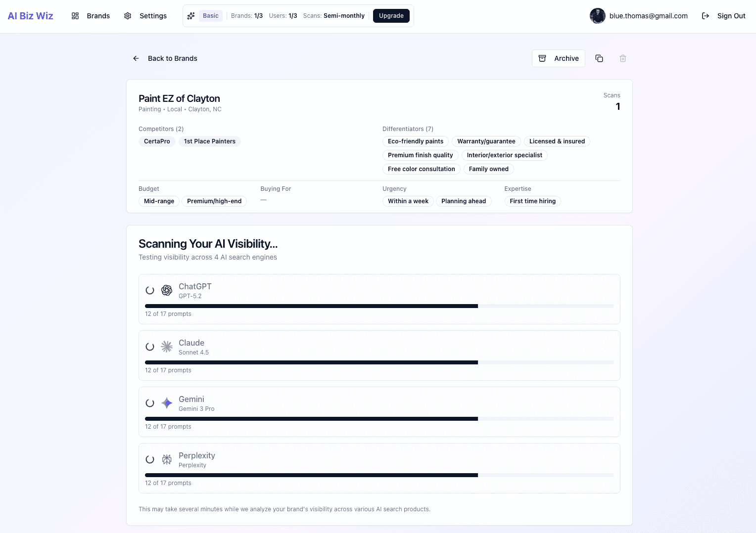The image size is (756, 533).
Task: Click the Gemini engine logo
Action: [x=167, y=403]
